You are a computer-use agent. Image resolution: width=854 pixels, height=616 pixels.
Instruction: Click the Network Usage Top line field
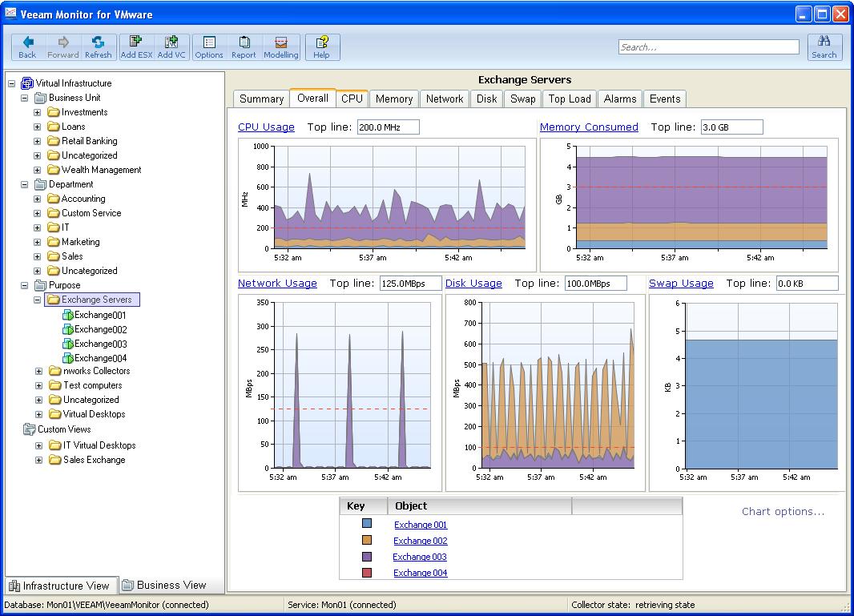point(411,284)
